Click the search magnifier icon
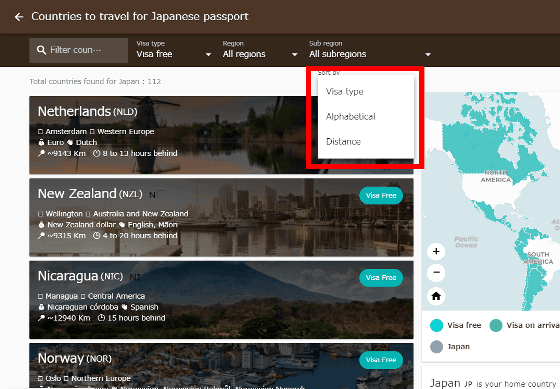 click(41, 50)
